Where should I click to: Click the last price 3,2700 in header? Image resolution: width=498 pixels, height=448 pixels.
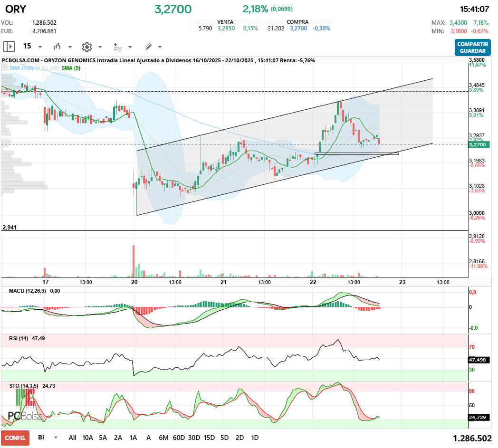coord(173,9)
